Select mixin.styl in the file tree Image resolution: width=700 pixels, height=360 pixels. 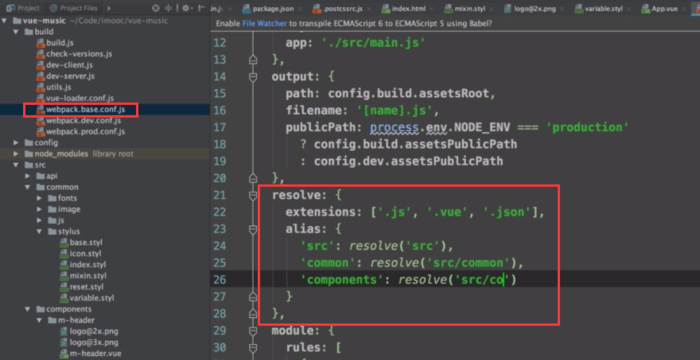click(x=88, y=276)
